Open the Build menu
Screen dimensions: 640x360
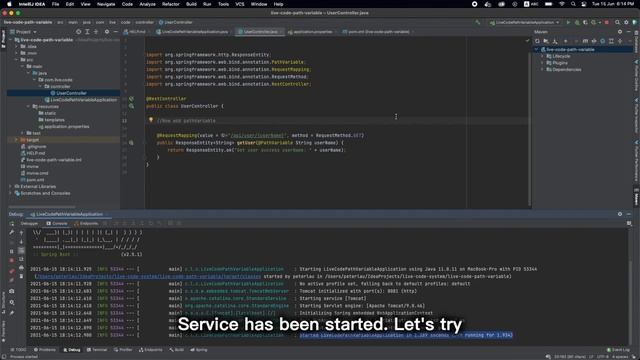pos(191,4)
